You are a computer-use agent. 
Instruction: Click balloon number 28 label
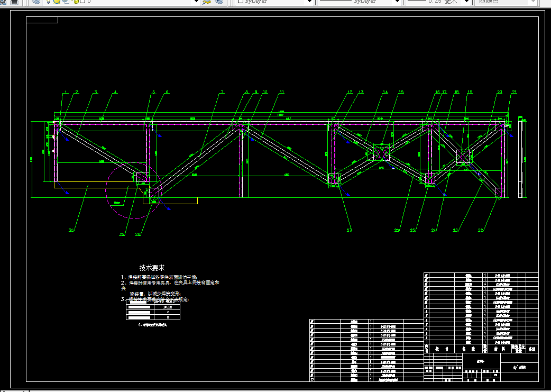click(x=137, y=234)
